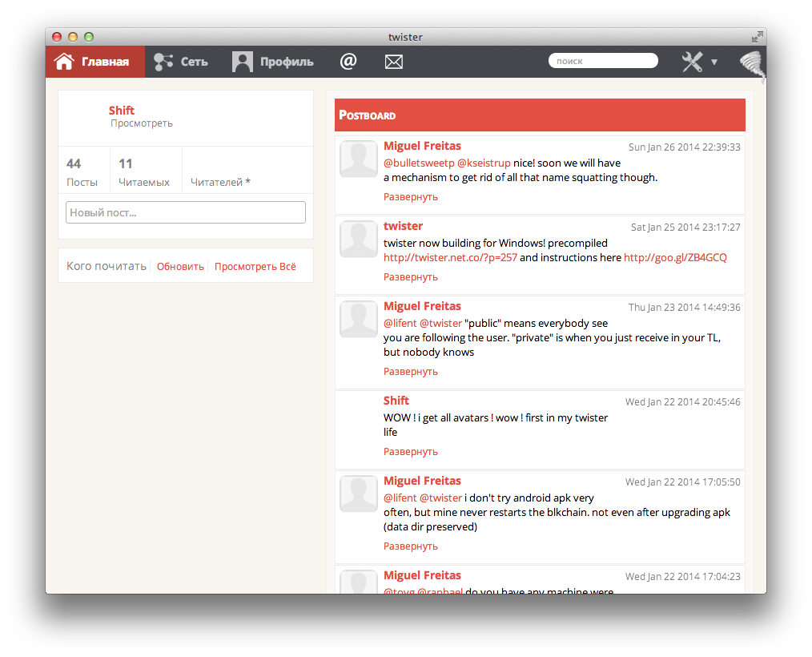Click the home house icon
Image resolution: width=812 pixels, height=657 pixels.
tap(64, 61)
